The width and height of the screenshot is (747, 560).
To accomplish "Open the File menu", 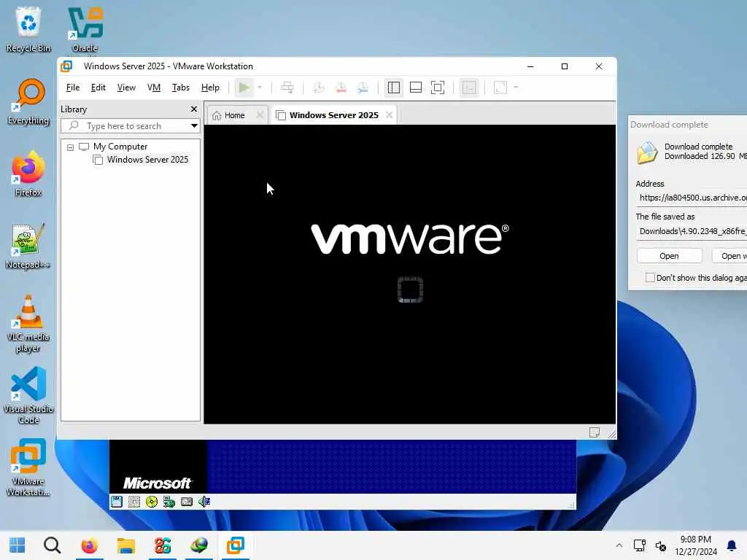I will pos(73,87).
